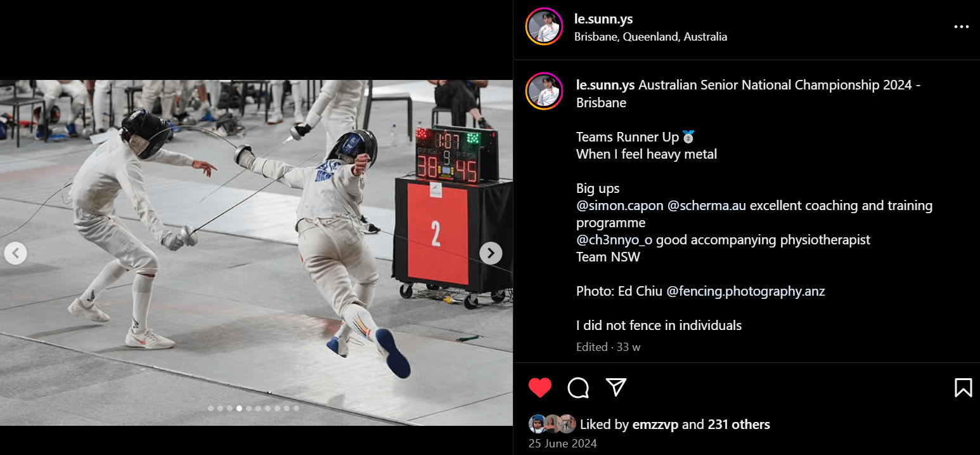This screenshot has width=980, height=455.
Task: Unlike the post with red heart icon
Action: (x=540, y=387)
